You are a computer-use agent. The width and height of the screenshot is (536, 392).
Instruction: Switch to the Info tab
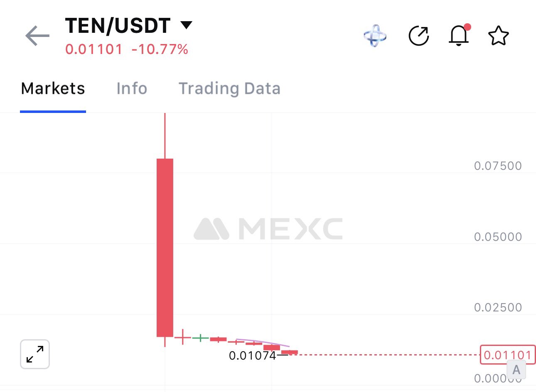pyautogui.click(x=132, y=88)
